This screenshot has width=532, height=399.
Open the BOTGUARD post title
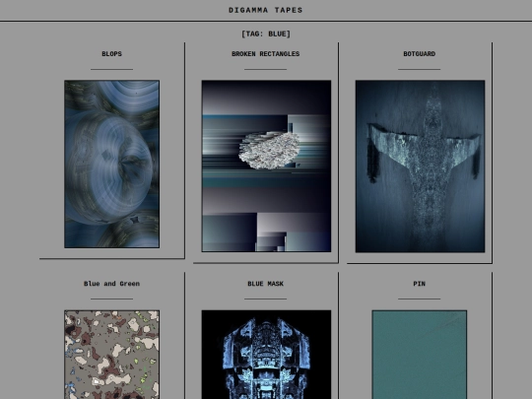pos(420,54)
